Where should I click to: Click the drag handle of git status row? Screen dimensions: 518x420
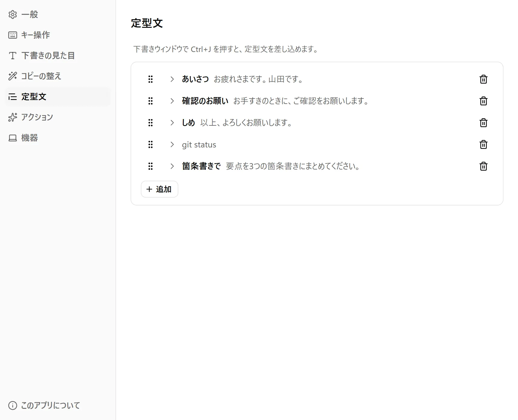pyautogui.click(x=151, y=144)
